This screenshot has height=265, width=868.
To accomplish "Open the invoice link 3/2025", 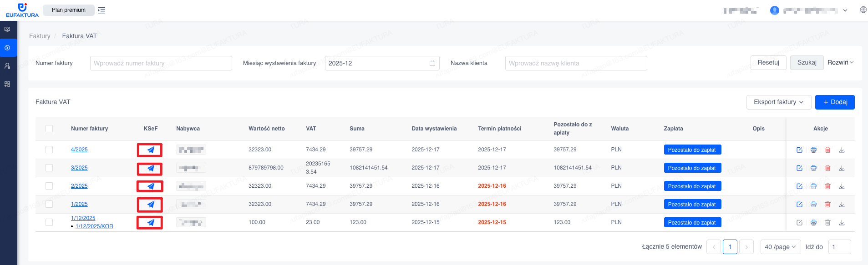I will (79, 168).
